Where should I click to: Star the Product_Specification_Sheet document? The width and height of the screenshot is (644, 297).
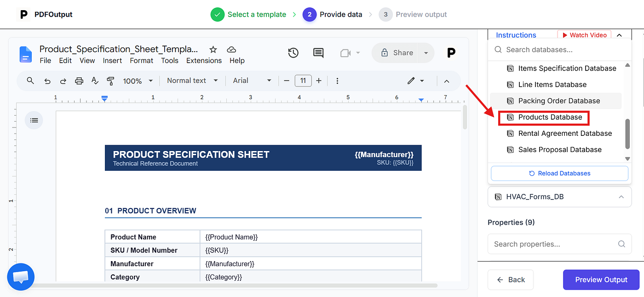(x=213, y=49)
